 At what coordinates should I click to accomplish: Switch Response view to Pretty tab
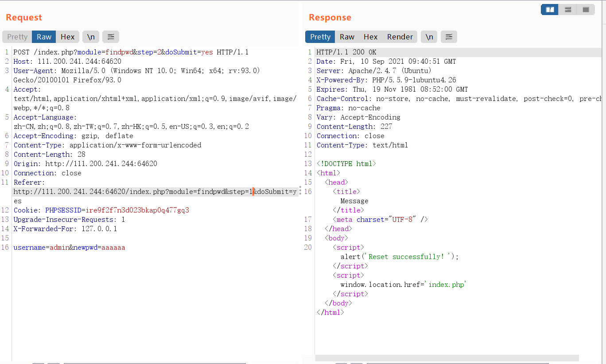(x=320, y=37)
